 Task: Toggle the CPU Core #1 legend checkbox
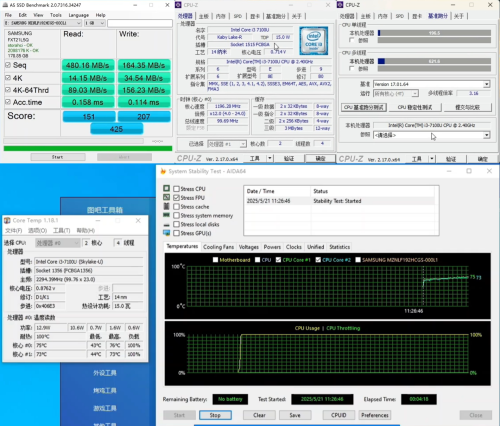pos(278,260)
